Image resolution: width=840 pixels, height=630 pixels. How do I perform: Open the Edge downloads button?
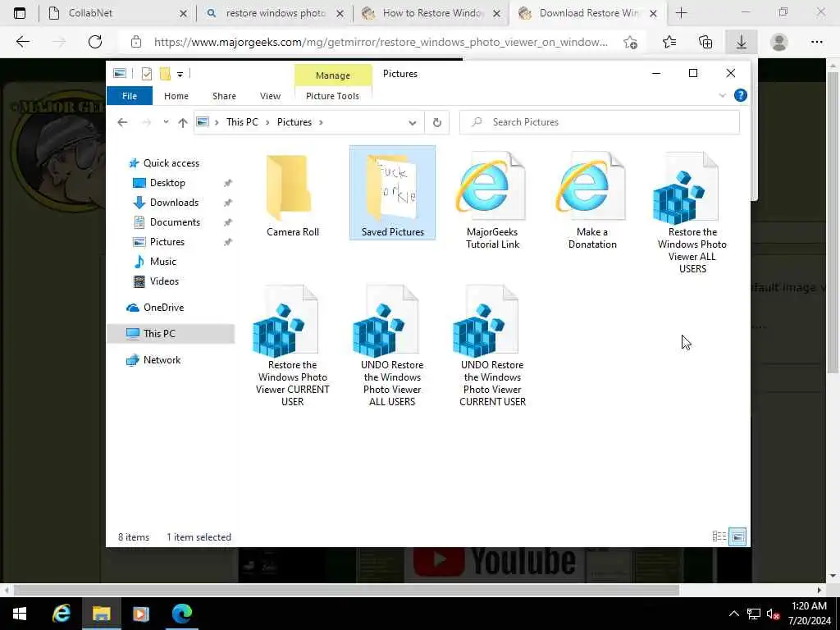pyautogui.click(x=741, y=42)
